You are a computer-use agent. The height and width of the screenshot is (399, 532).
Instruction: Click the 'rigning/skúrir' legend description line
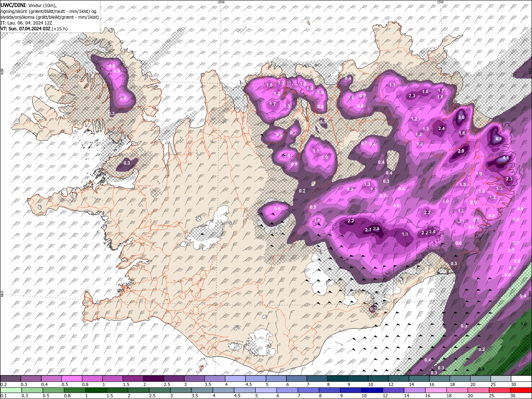pyautogui.click(x=48, y=11)
